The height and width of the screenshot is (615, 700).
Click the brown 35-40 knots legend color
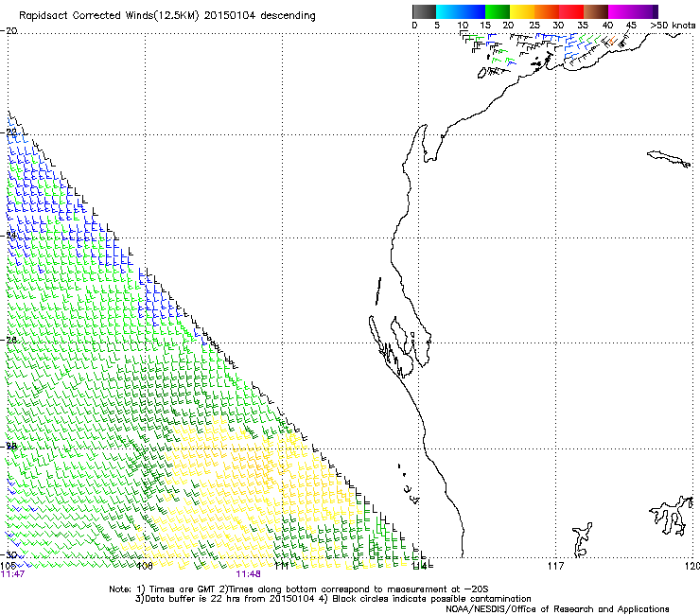pyautogui.click(x=596, y=11)
